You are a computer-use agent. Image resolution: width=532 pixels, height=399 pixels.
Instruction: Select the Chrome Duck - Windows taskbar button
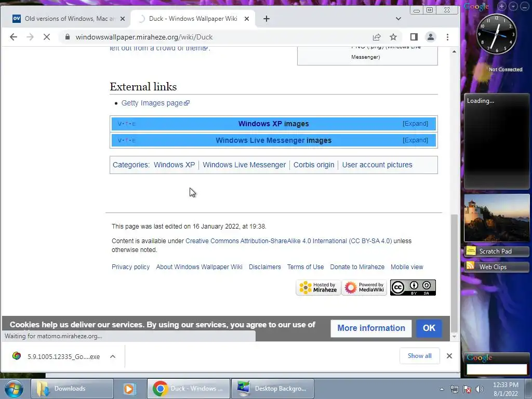coord(189,389)
